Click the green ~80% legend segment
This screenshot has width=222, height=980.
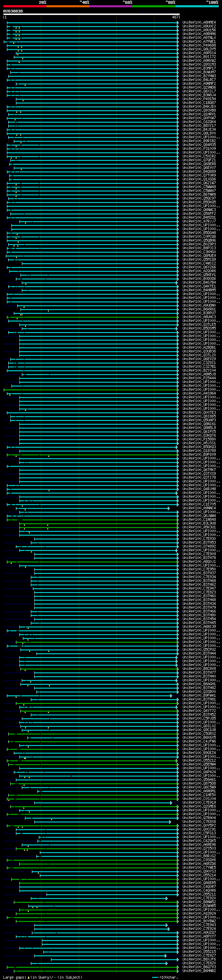tap(154, 6)
